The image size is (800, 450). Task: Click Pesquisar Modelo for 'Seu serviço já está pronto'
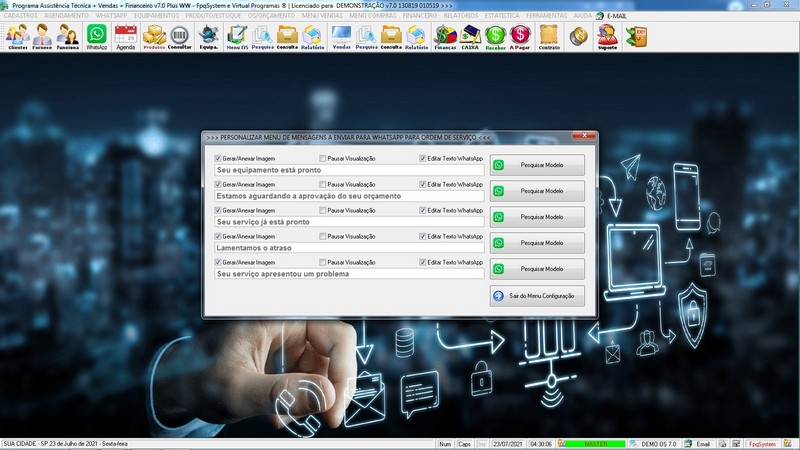[x=537, y=217]
